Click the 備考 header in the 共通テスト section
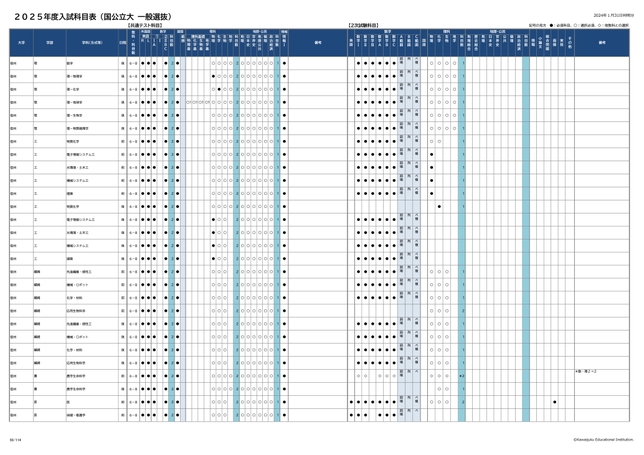This screenshot has height=455, width=644. pyautogui.click(x=317, y=43)
